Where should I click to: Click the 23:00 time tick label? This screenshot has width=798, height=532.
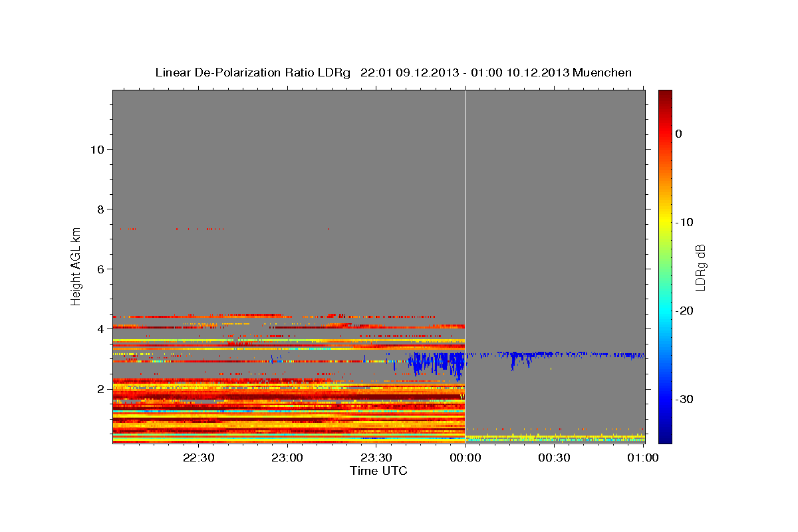[x=287, y=458]
